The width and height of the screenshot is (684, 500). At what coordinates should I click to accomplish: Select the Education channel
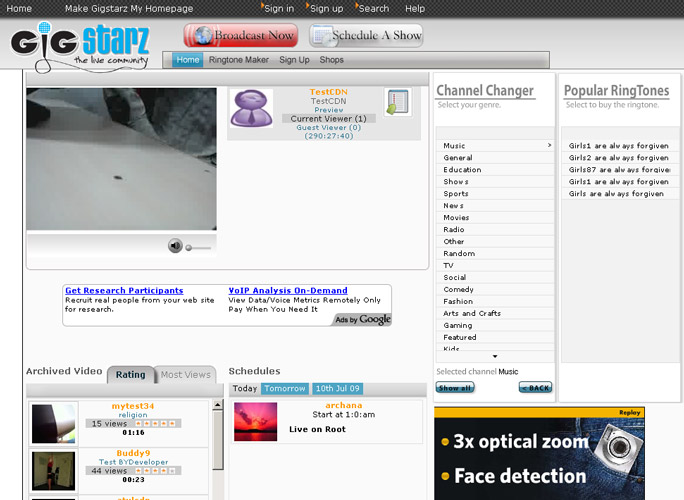pyautogui.click(x=495, y=170)
